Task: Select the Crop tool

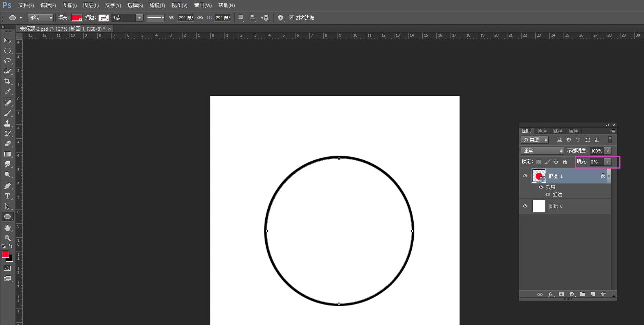Action: tap(7, 81)
